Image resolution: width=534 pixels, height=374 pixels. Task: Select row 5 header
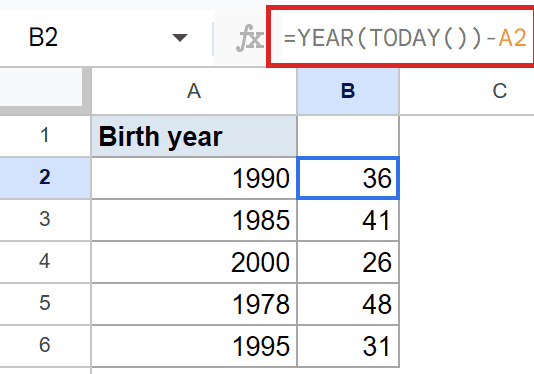[45, 304]
